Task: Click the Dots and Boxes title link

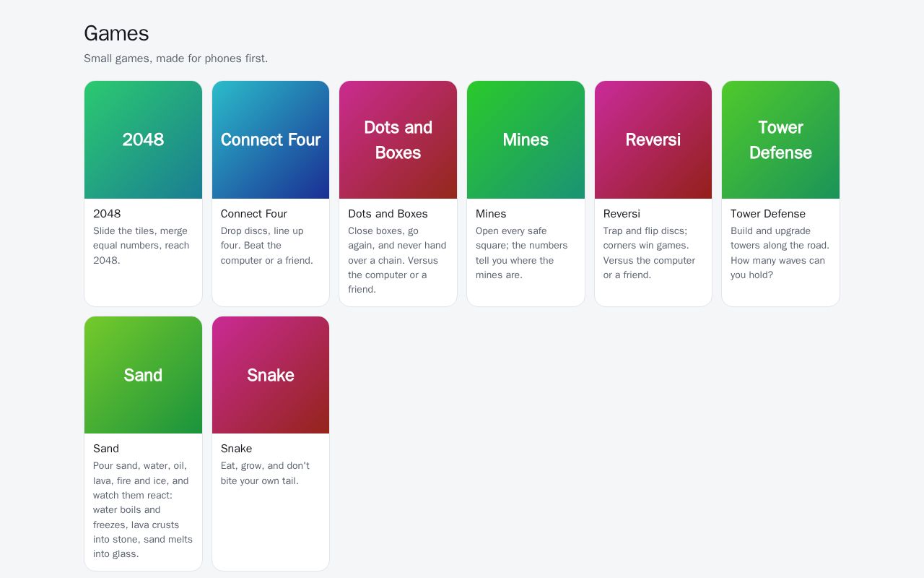Action: [x=388, y=214]
